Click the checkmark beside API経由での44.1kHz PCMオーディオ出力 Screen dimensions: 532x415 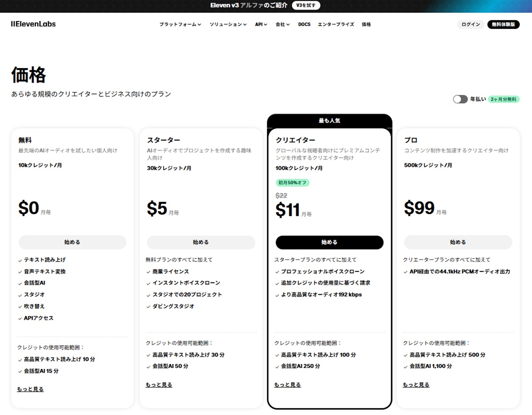click(406, 272)
